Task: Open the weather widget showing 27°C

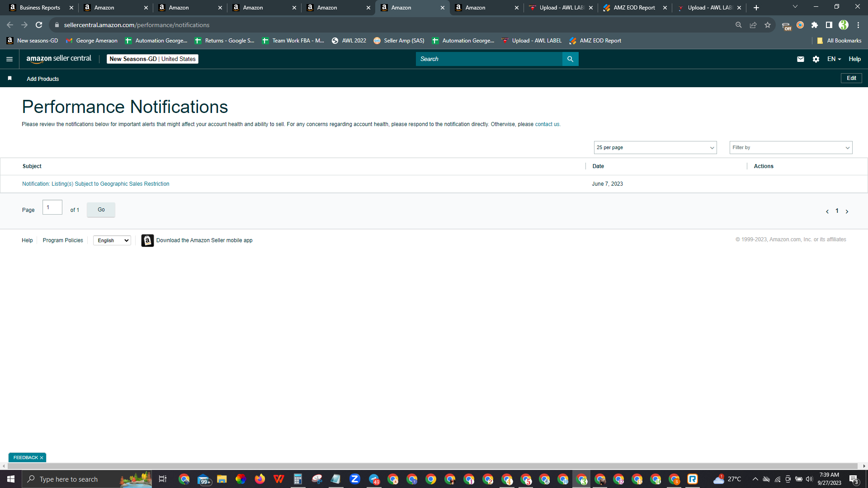Action: [727, 479]
